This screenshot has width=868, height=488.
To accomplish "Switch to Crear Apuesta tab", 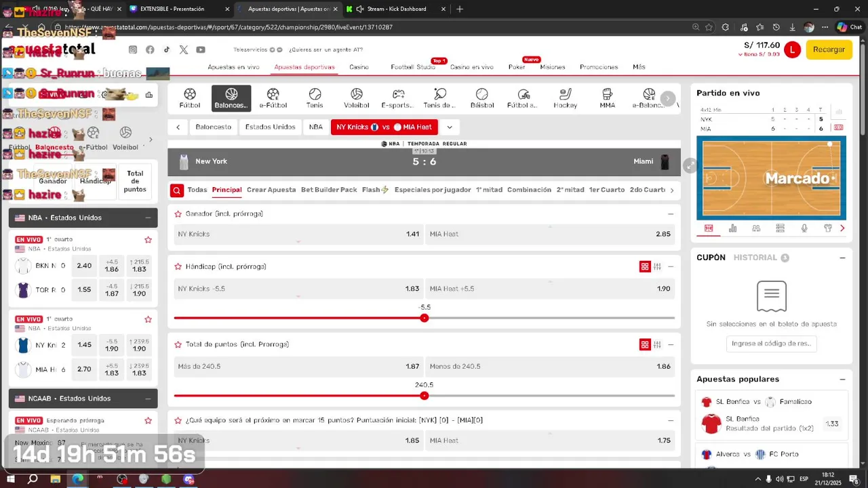I will coord(271,190).
